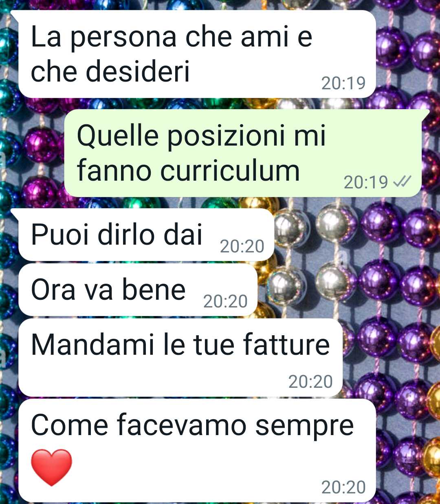Tap the double check mark read receipt
Viewport: 440px width, 504px height.
tap(402, 182)
